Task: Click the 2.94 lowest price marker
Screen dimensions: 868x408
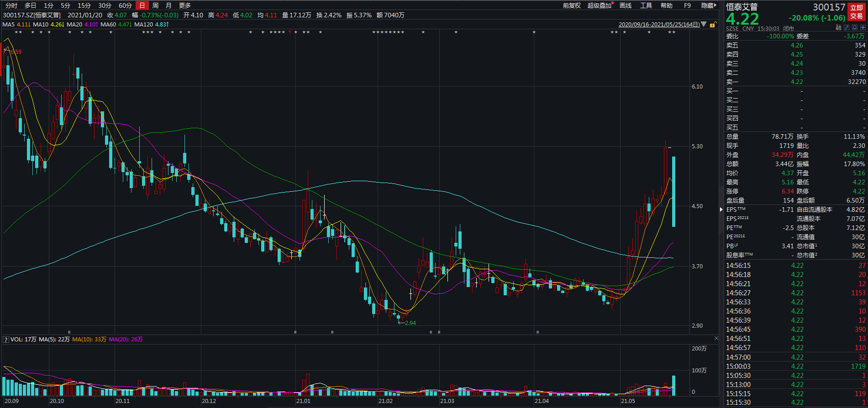Action: pyautogui.click(x=410, y=323)
